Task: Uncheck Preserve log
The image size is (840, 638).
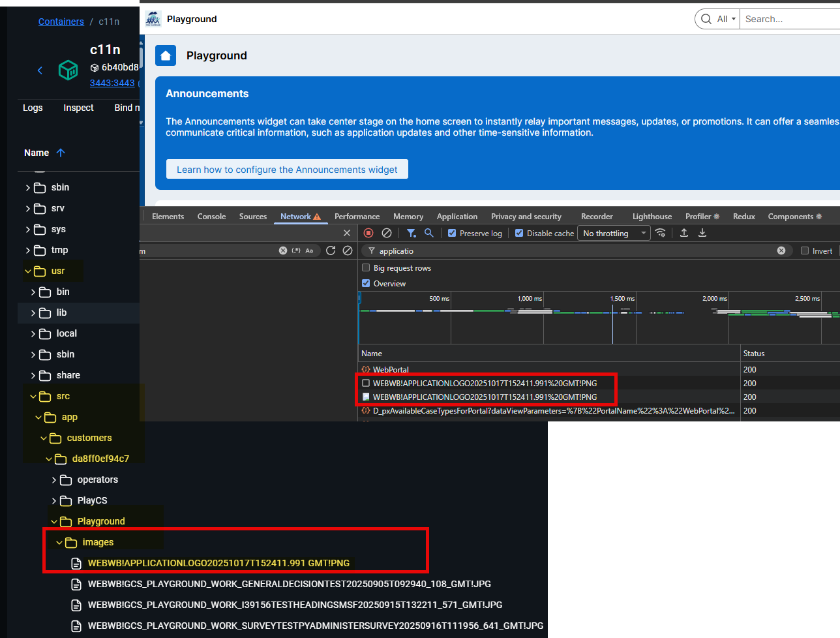Action: (x=452, y=233)
